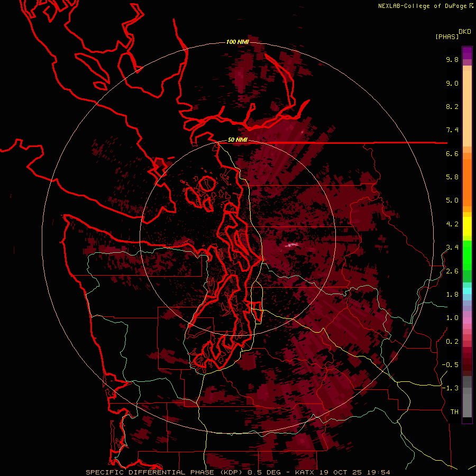Click the 5.0 value on the color scale
This screenshot has height=476, width=476.
[452, 200]
